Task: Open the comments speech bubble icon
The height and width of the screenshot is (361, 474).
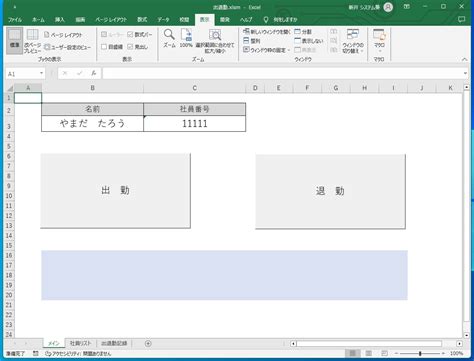Action: coord(461,19)
